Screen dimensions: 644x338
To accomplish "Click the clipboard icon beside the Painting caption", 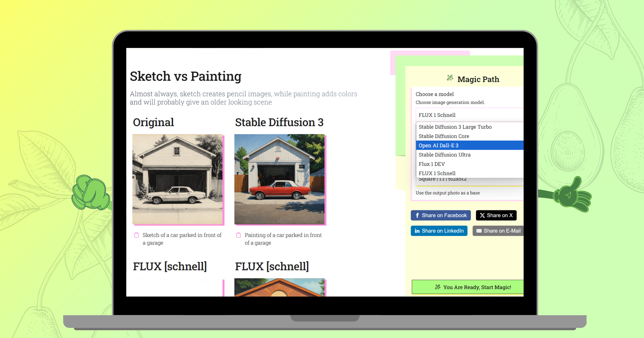I will (238, 235).
